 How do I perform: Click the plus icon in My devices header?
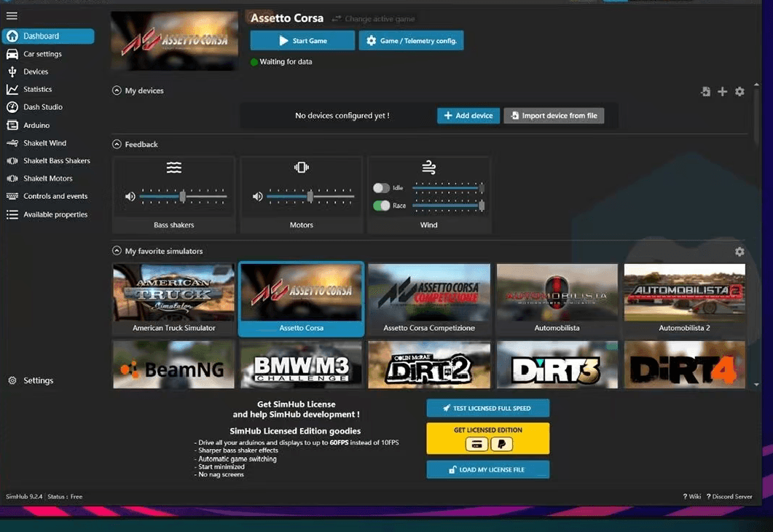(x=722, y=92)
